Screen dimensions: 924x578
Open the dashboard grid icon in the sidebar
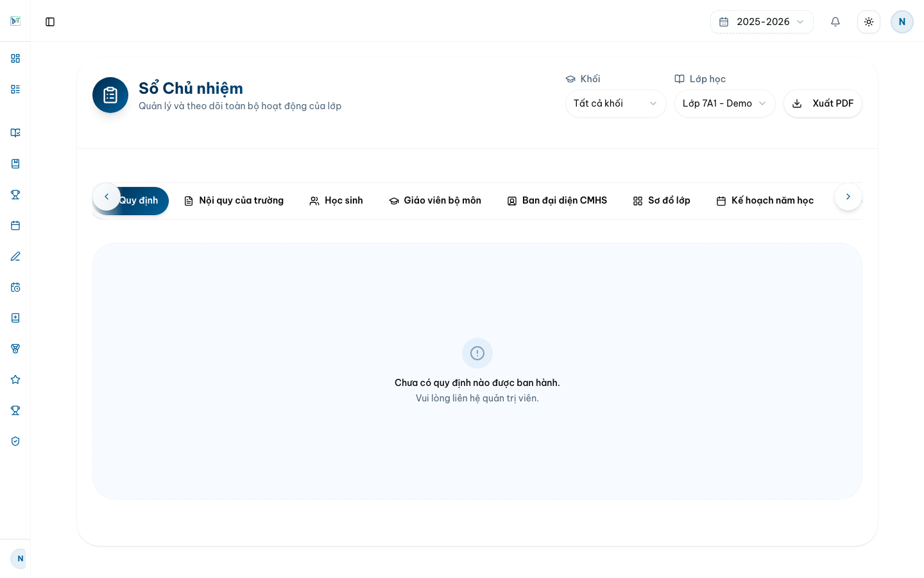15,58
